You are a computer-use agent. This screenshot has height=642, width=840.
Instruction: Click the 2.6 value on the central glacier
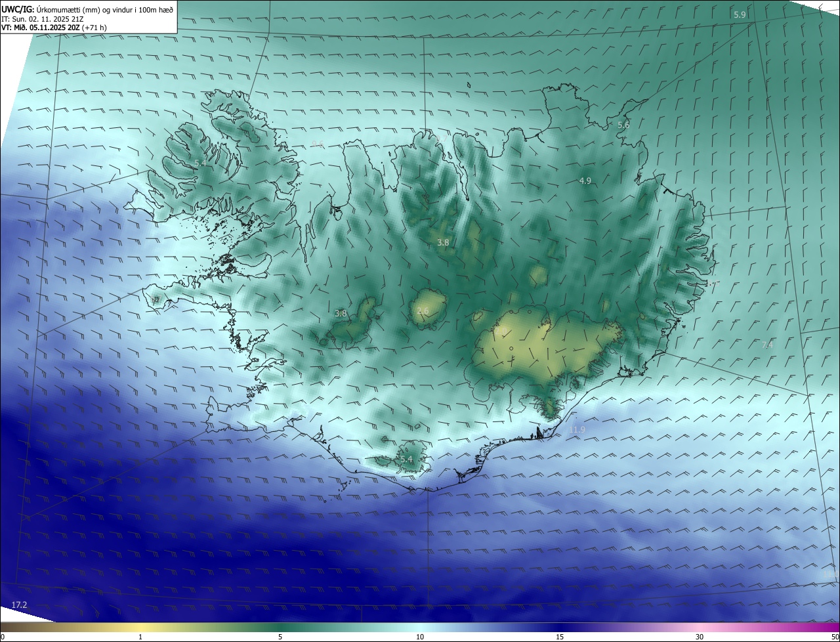(423, 311)
